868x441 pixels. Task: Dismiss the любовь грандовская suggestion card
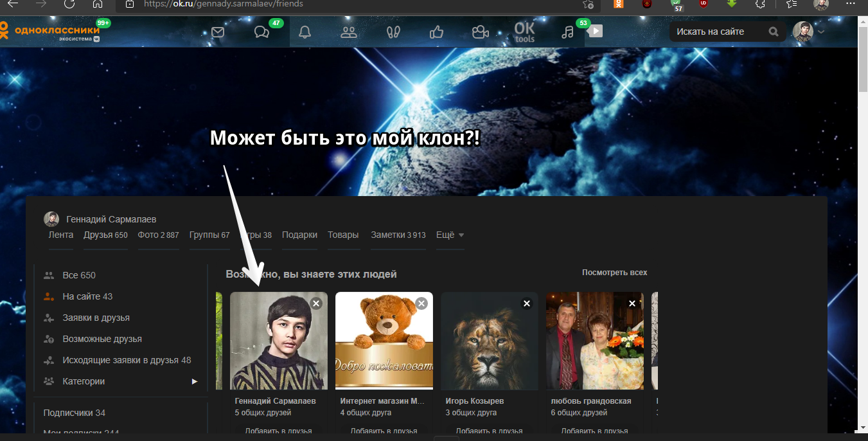tap(632, 303)
